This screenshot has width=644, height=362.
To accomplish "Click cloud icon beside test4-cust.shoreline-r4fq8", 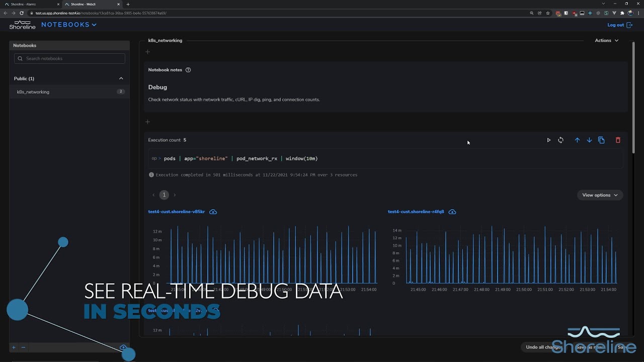I will point(452,212).
